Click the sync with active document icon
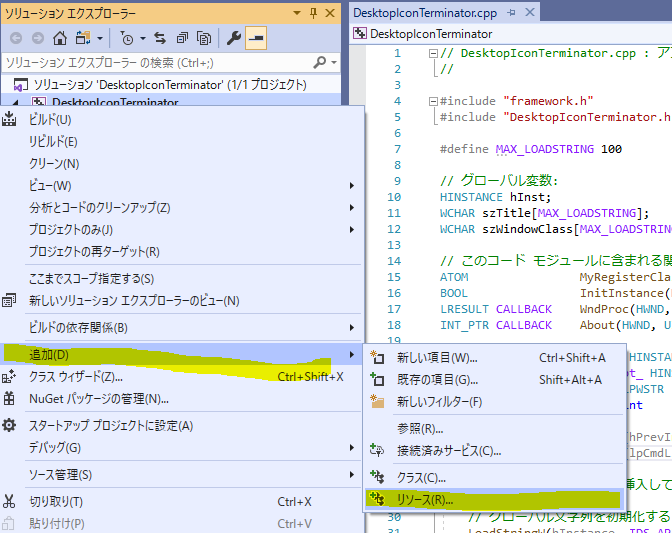This screenshot has width=672, height=533. pyautogui.click(x=160, y=38)
